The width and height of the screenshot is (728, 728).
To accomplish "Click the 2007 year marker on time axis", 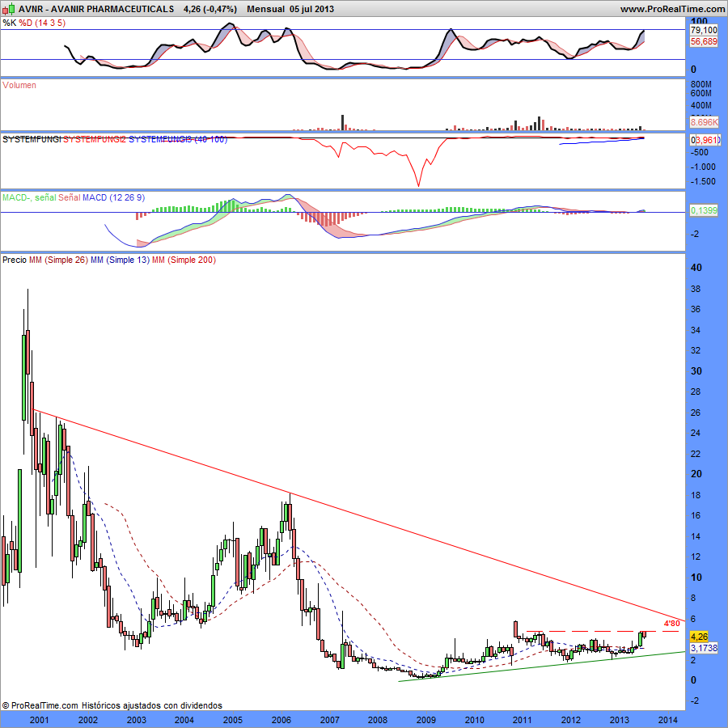I will [x=330, y=720].
